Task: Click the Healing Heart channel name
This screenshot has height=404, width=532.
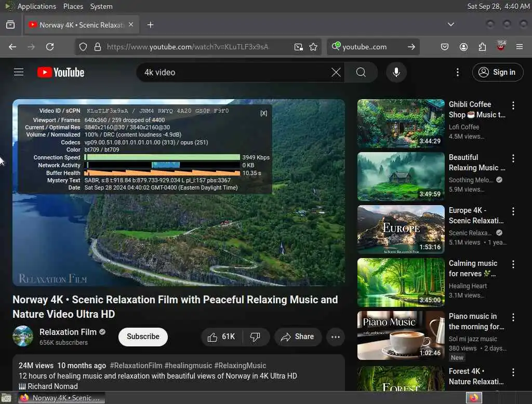Action: [x=468, y=286]
